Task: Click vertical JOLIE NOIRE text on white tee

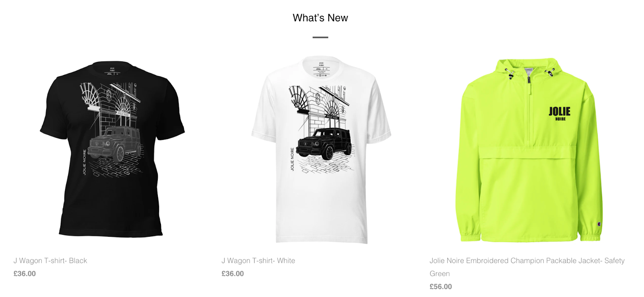Action: [293, 159]
